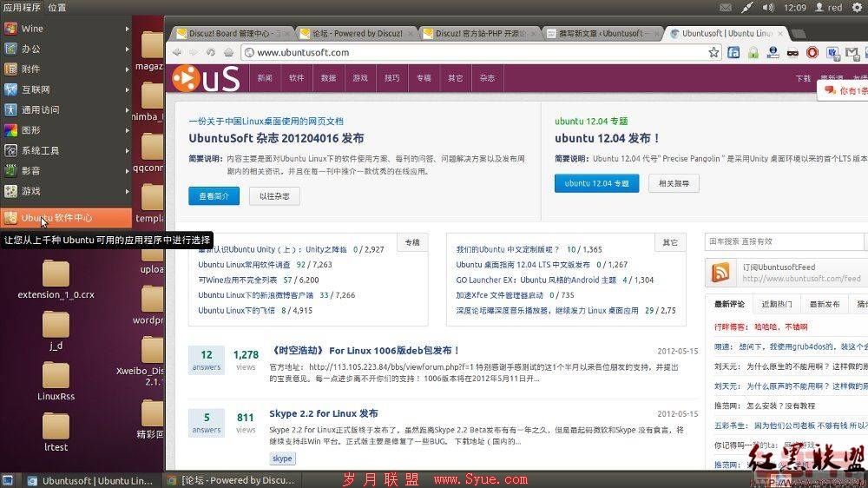Switch to the Discuz! 官方站-PHP tab
This screenshot has width=868, height=488.
(479, 33)
